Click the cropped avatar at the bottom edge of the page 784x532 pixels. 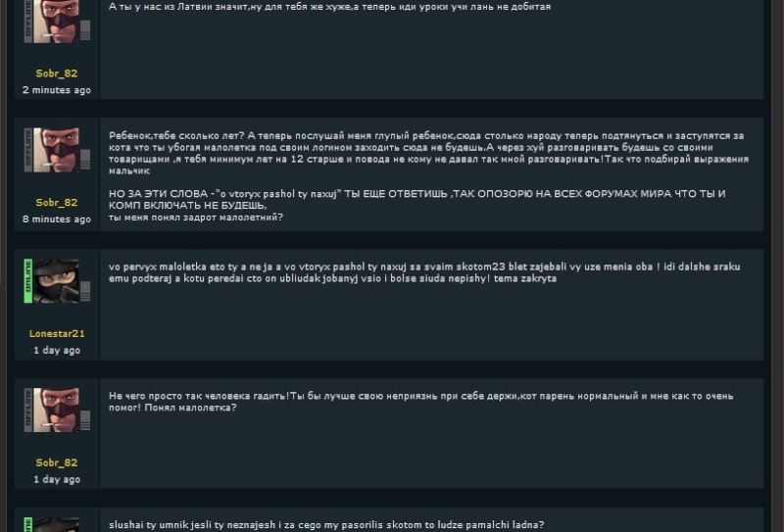56,524
